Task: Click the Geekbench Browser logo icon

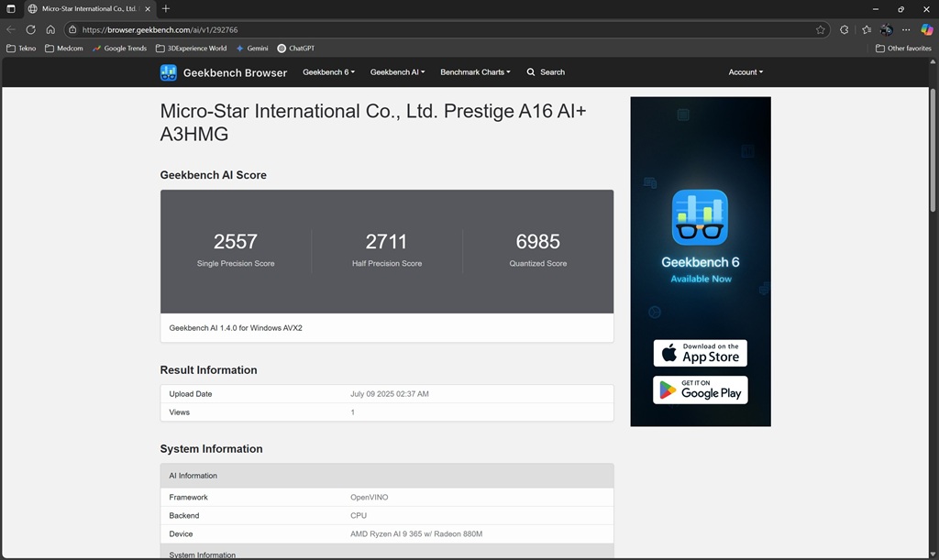Action: pos(169,72)
